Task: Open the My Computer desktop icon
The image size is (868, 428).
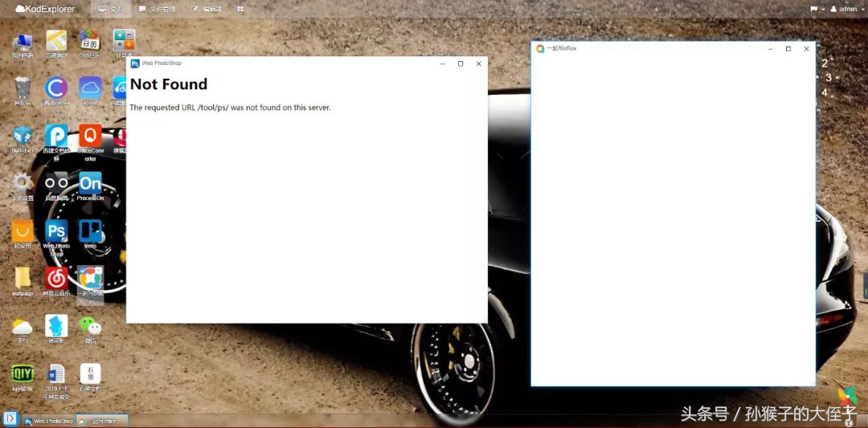Action: [23, 42]
